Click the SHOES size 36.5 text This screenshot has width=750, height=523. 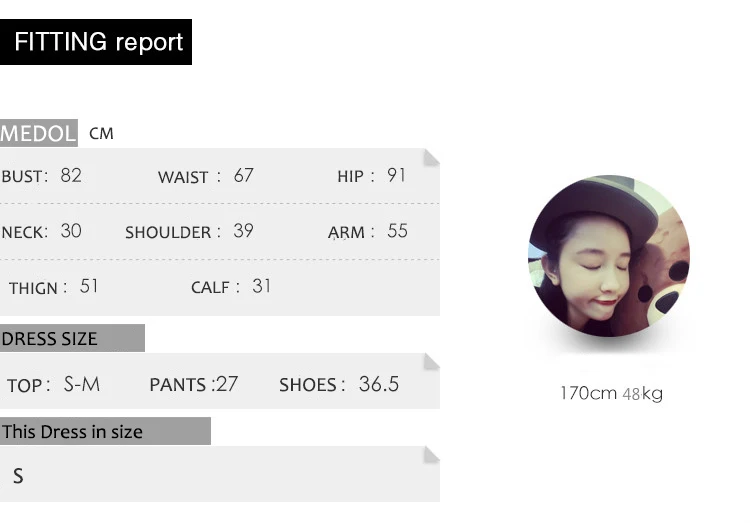click(379, 384)
